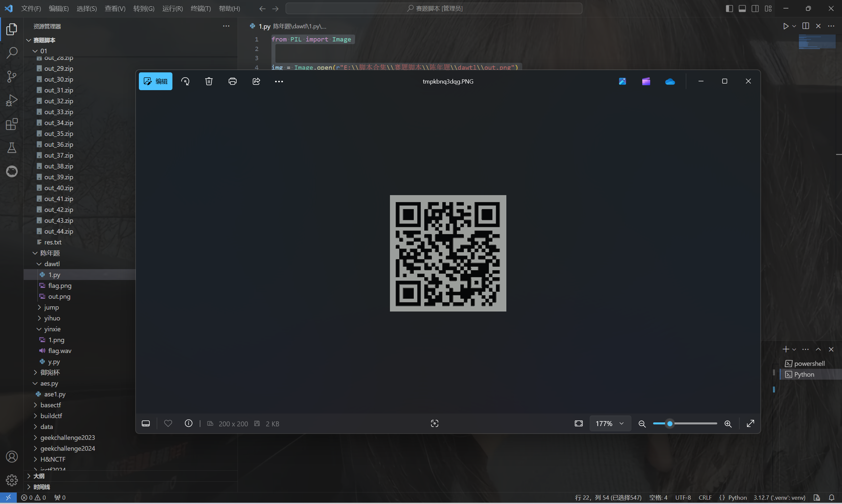Screen dimensions: 842x504
Task: Enter full screen in Photos viewer
Action: click(x=750, y=423)
